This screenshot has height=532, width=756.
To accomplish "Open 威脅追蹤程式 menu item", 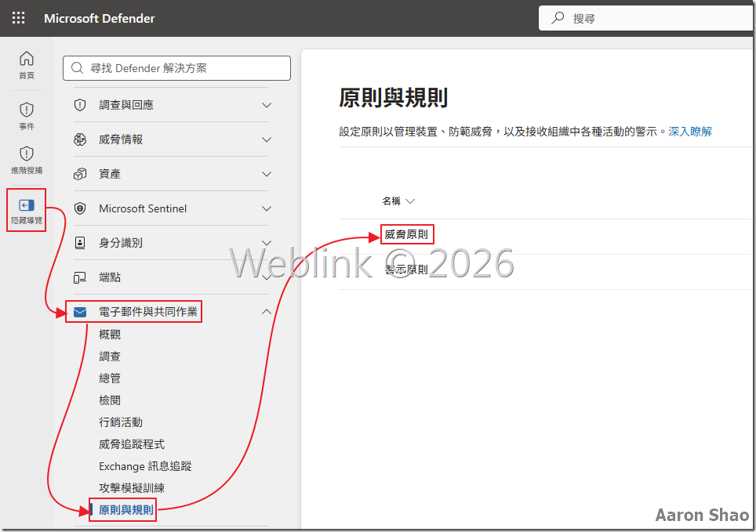I will coord(132,444).
